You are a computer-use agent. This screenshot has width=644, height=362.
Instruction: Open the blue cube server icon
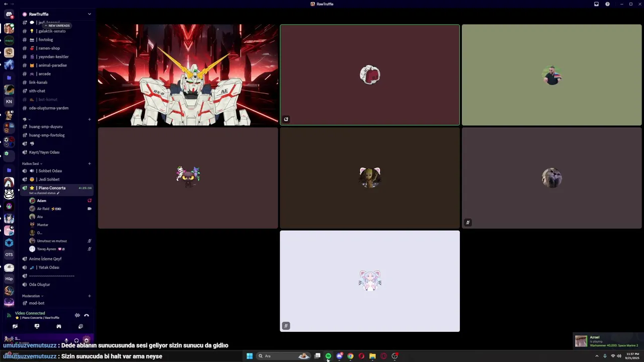click(x=9, y=242)
